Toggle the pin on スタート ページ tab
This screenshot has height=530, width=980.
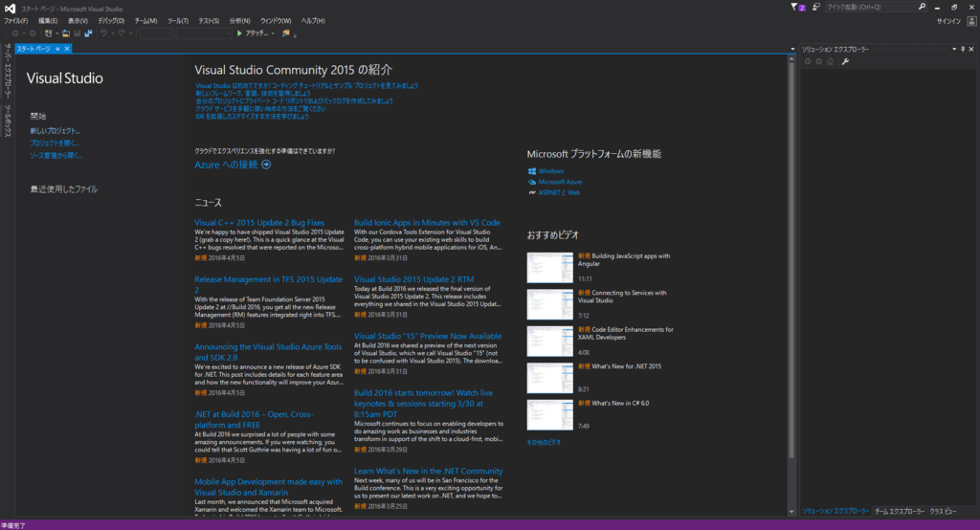click(57, 49)
